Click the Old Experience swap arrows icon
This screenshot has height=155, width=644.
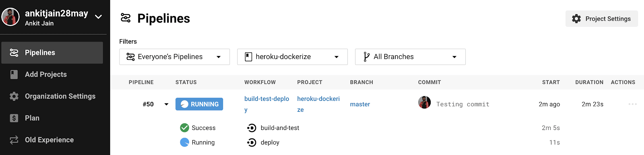pyautogui.click(x=14, y=140)
